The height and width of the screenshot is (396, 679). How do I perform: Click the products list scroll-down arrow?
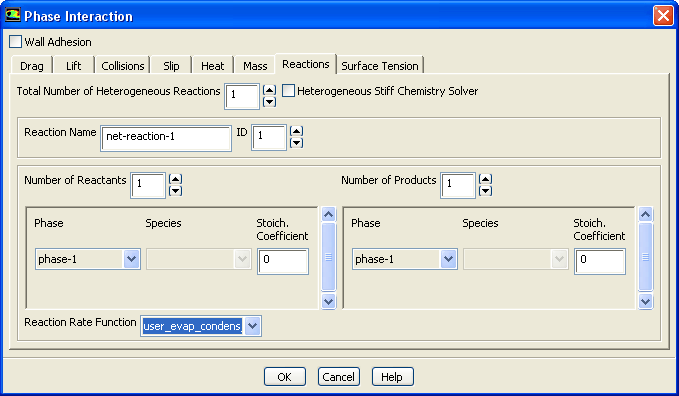click(646, 301)
